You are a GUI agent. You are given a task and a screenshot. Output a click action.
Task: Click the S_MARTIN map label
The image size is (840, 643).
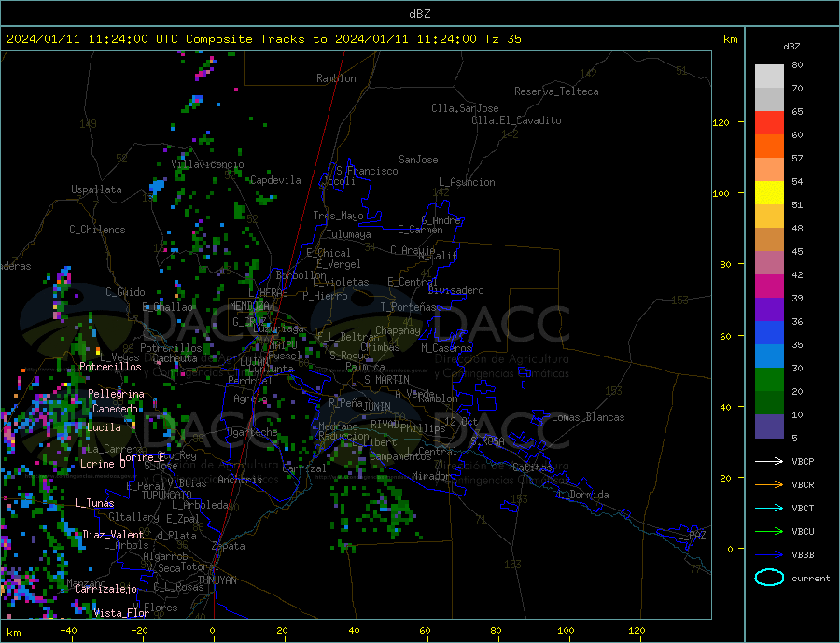pyautogui.click(x=386, y=380)
